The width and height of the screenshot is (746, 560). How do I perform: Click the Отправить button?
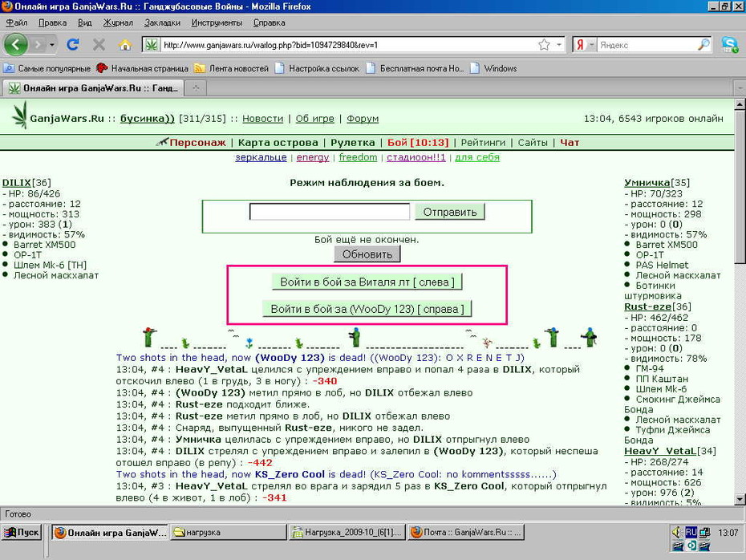click(x=449, y=212)
